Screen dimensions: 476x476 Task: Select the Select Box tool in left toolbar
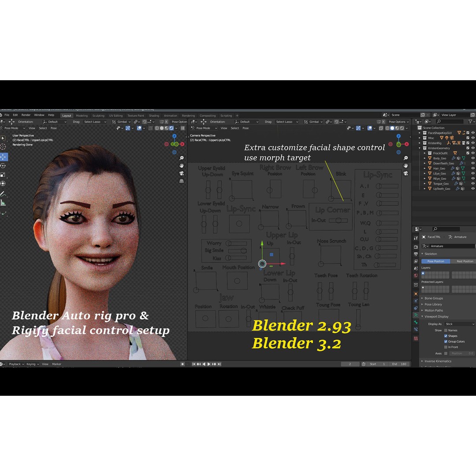[x=4, y=138]
